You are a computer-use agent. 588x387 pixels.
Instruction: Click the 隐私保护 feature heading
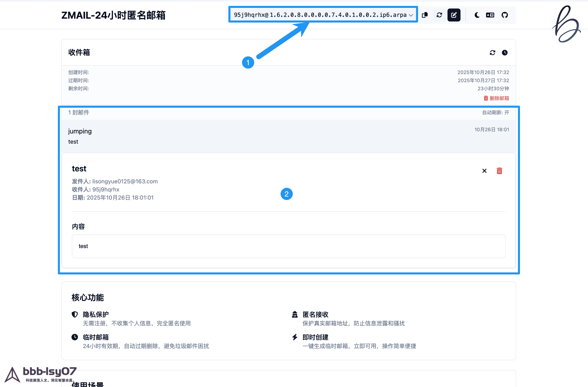[x=96, y=314]
